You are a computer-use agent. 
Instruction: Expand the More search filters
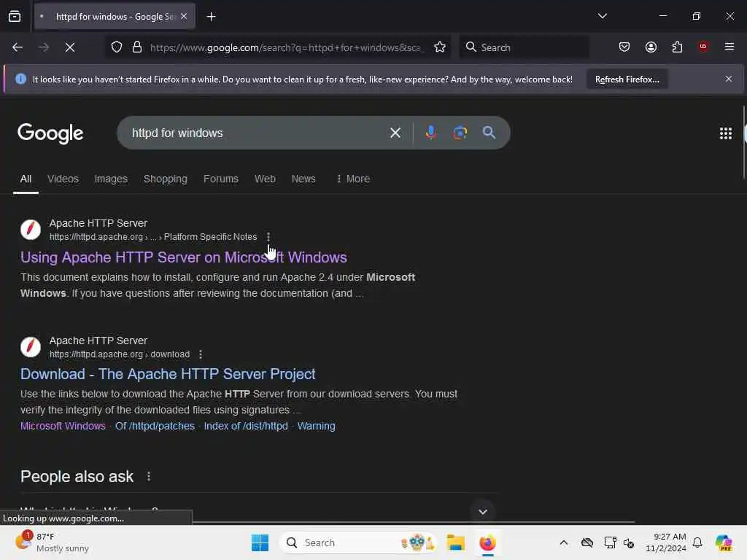pyautogui.click(x=353, y=179)
